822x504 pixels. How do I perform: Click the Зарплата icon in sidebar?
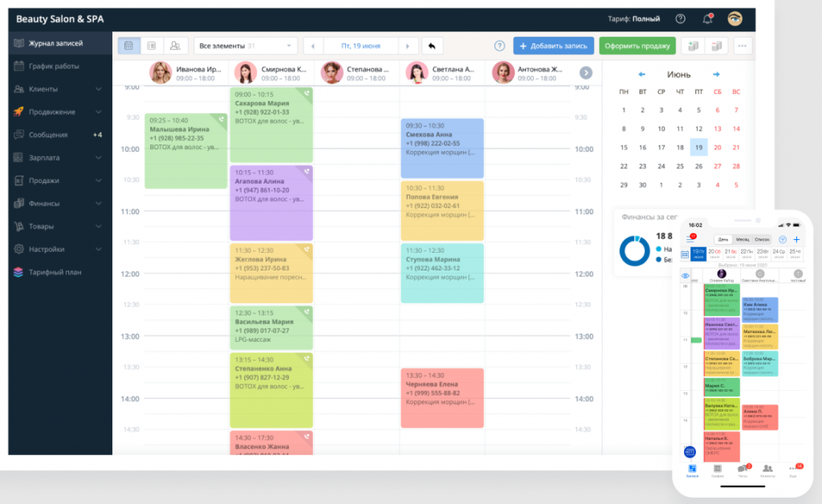(x=19, y=157)
